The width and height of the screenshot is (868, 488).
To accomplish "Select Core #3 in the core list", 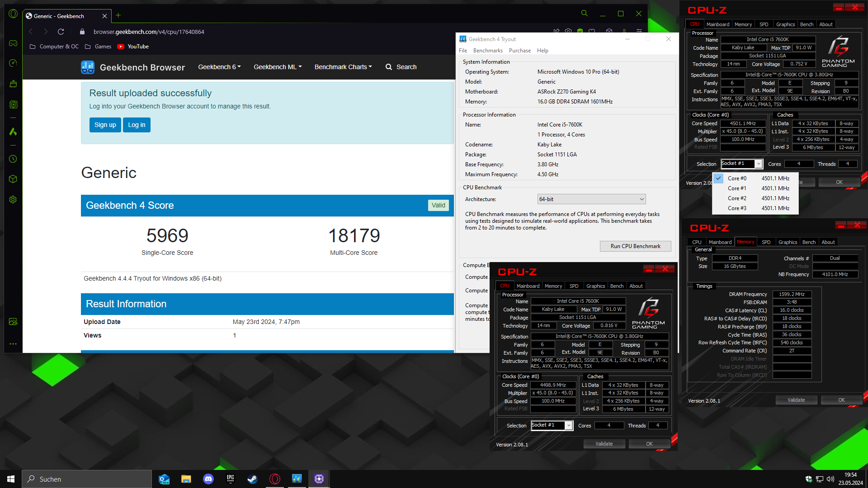I will (x=755, y=208).
